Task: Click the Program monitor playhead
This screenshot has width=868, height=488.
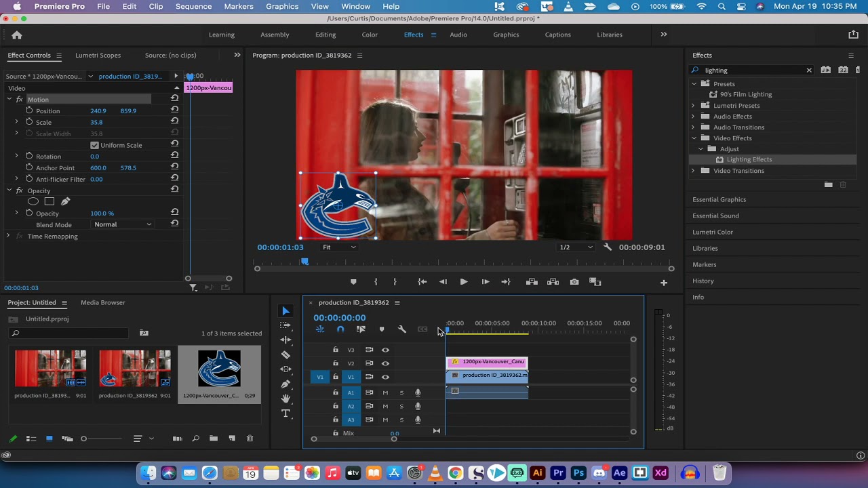Action: [305, 262]
